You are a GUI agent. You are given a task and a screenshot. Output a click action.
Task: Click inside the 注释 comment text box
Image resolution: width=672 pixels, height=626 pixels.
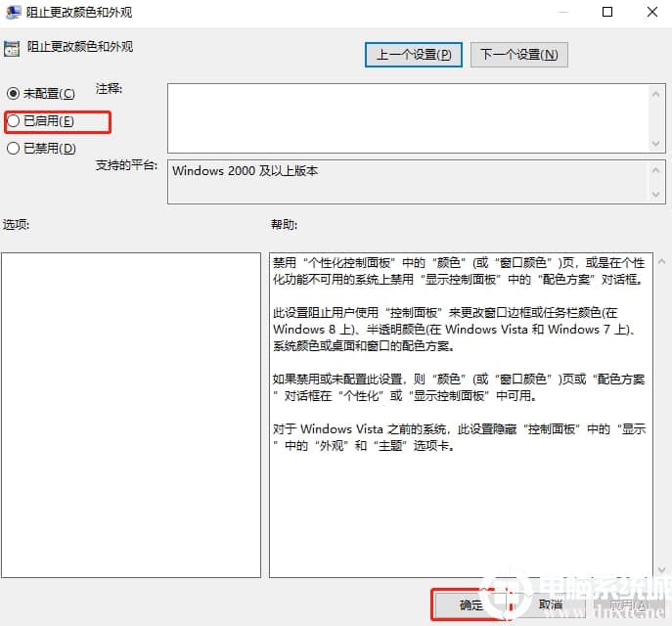click(407, 118)
